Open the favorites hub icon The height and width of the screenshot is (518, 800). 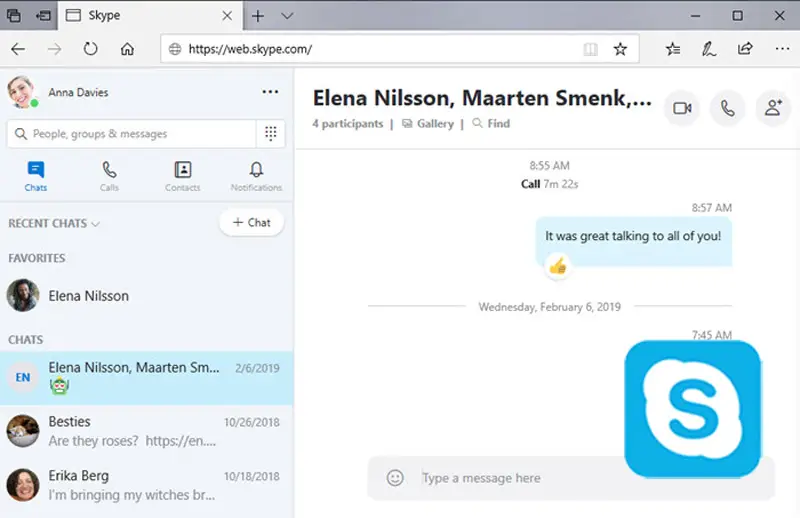(x=673, y=49)
